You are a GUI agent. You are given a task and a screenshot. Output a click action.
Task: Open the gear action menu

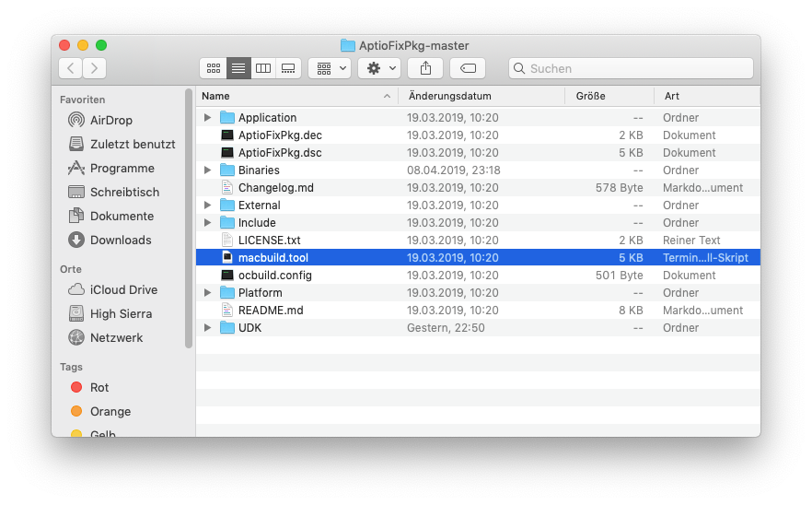click(x=379, y=68)
